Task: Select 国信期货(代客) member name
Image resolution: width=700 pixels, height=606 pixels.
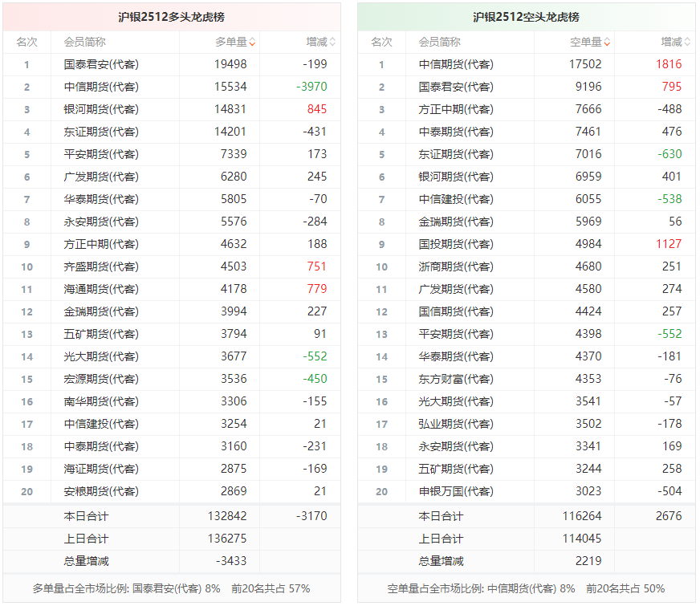Action: point(456,311)
